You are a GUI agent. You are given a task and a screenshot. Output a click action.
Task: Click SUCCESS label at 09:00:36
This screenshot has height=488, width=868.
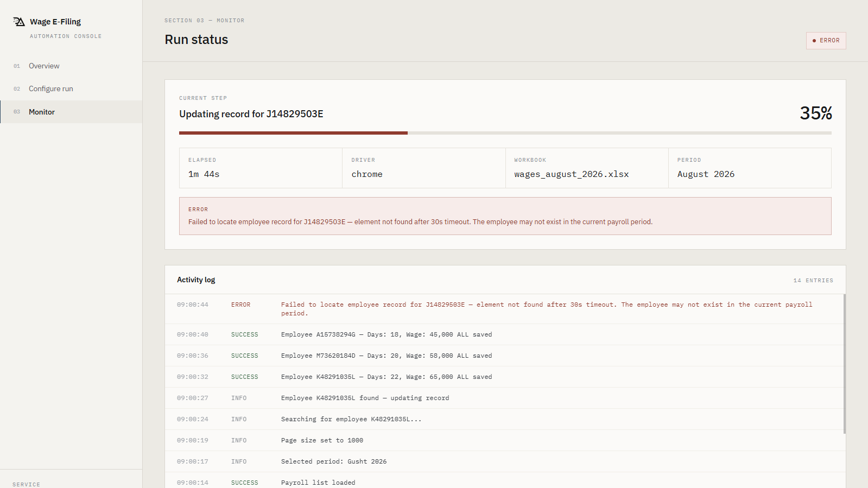point(244,356)
